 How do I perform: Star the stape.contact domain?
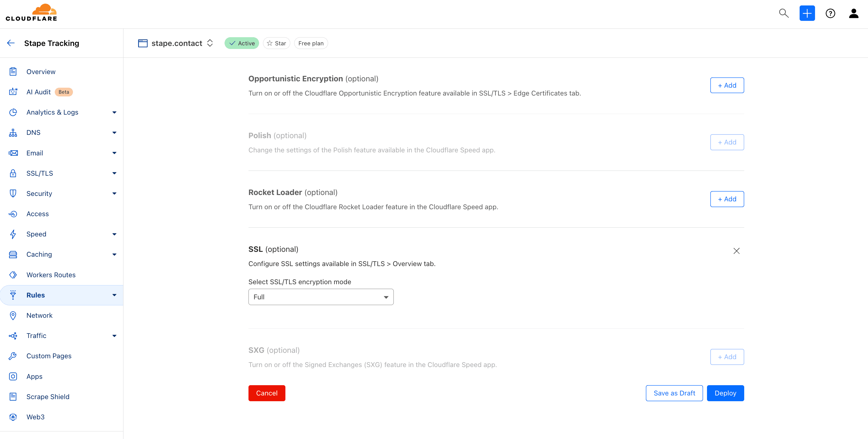pyautogui.click(x=276, y=43)
